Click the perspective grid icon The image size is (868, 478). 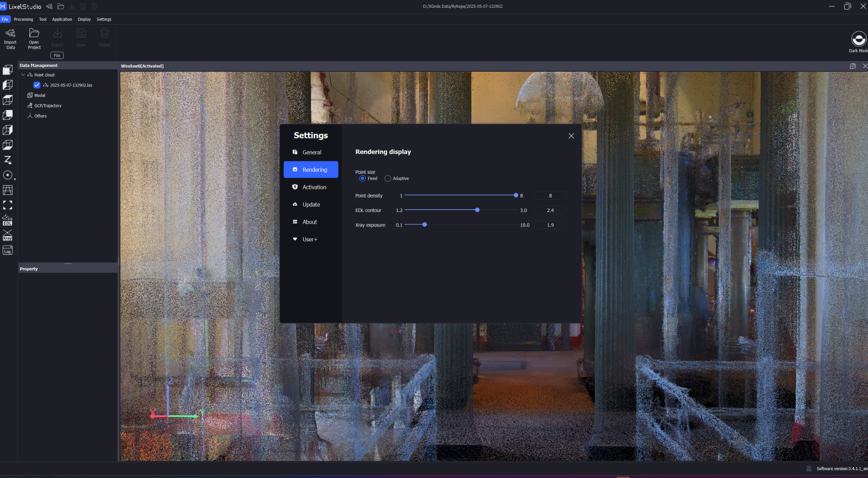click(x=8, y=190)
